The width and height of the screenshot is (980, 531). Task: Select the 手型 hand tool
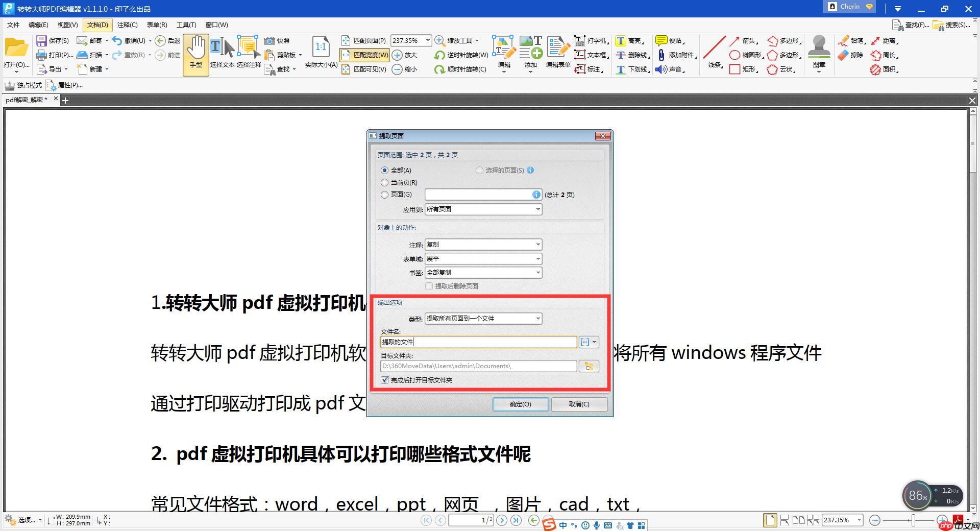196,55
